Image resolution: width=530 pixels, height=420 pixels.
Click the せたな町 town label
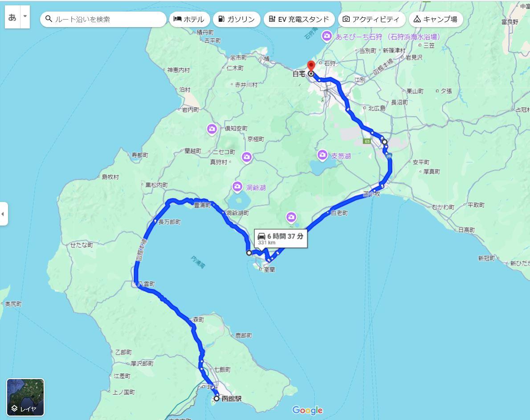point(82,245)
